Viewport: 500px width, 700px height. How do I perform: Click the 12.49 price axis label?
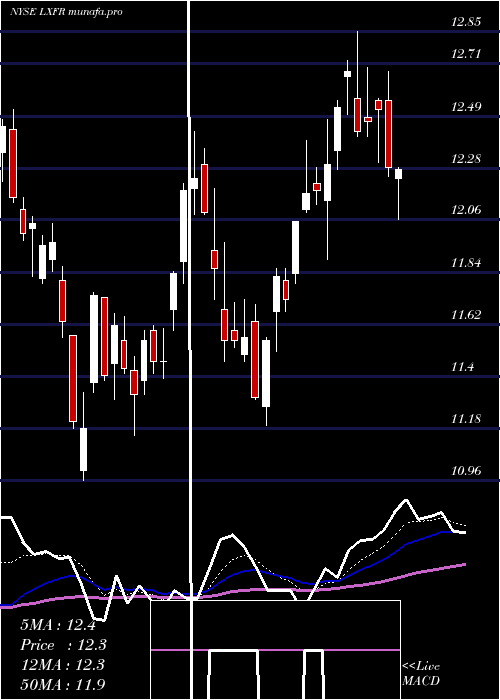point(466,107)
